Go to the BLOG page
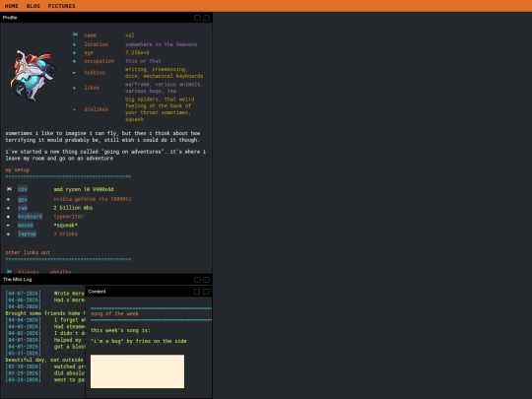532x399 pixels. 33,6
